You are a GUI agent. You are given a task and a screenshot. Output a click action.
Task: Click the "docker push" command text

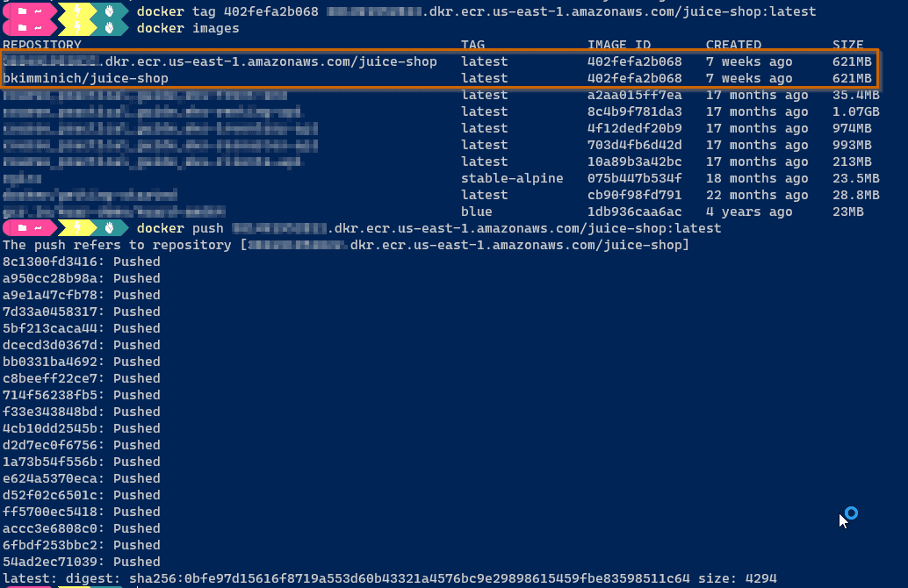click(x=174, y=228)
